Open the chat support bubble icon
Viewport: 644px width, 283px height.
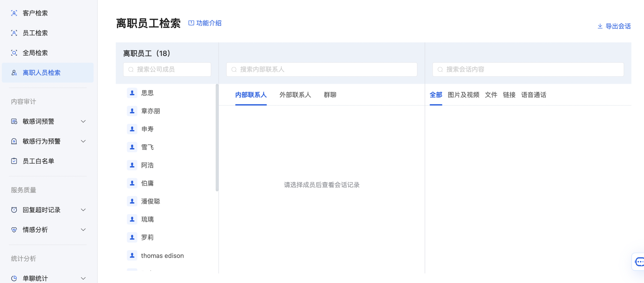(x=639, y=262)
